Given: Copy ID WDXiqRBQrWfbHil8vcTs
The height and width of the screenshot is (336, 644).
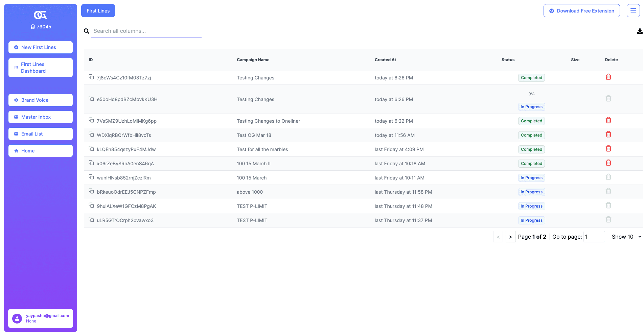Looking at the screenshot, I should tap(91, 134).
